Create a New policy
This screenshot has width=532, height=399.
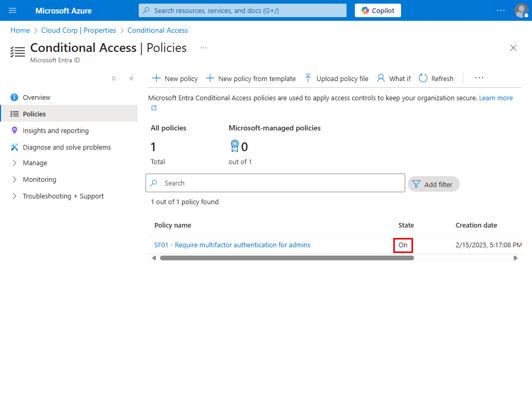175,78
